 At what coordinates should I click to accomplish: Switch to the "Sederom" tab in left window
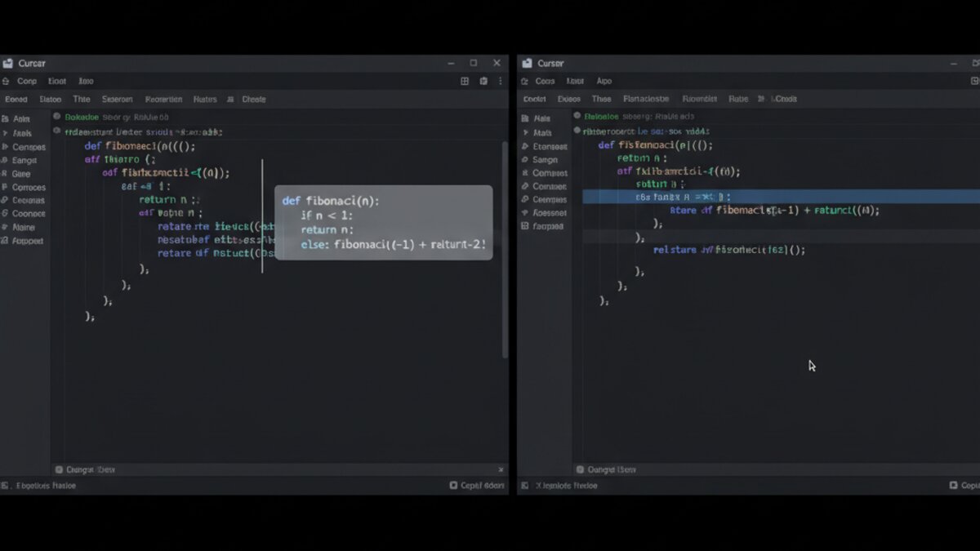tap(117, 99)
